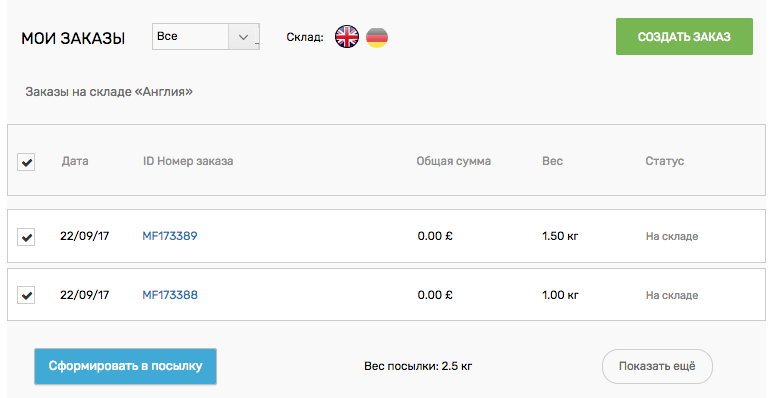
Task: Open the Все filter dropdown
Action: point(205,37)
